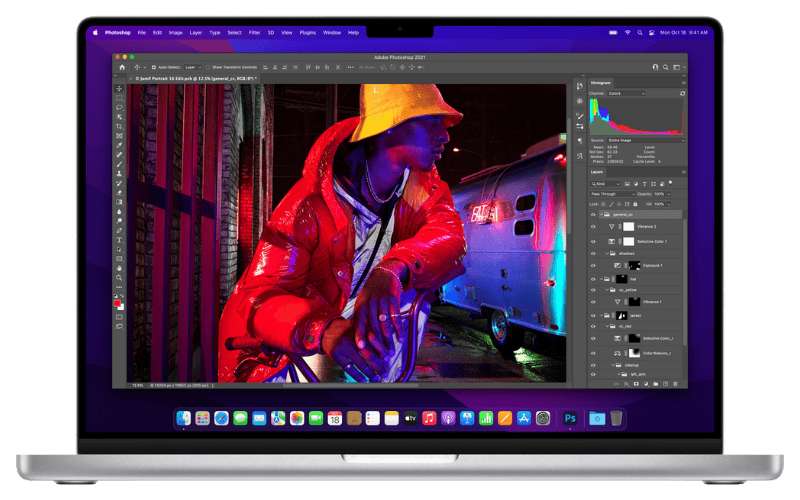Select the Jamil Portrait document tab

pyautogui.click(x=196, y=79)
